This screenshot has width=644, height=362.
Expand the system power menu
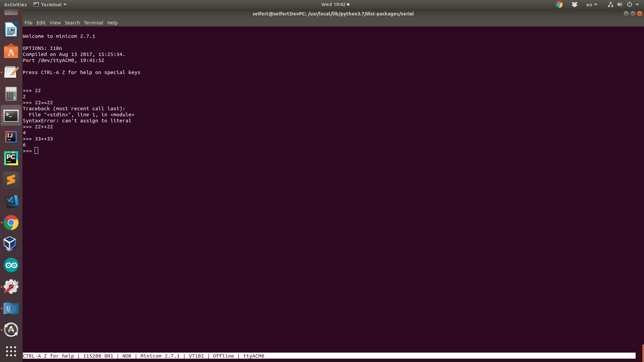pos(633,5)
